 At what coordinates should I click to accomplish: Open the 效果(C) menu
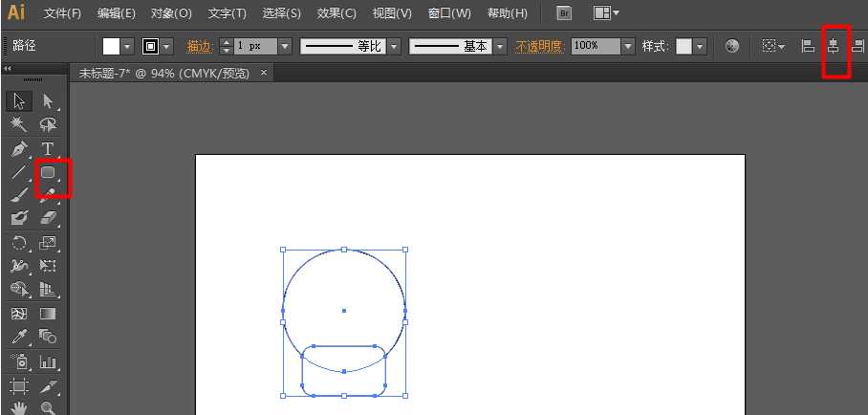point(336,13)
